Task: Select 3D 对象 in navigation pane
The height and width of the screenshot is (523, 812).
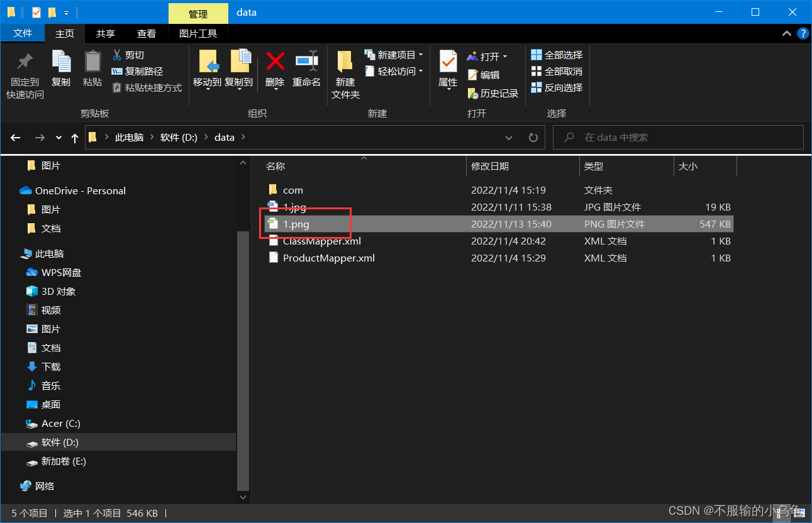Action: click(50, 292)
